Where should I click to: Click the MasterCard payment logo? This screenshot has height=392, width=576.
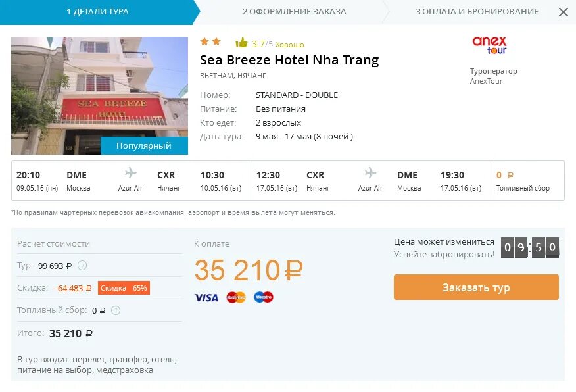coord(235,297)
